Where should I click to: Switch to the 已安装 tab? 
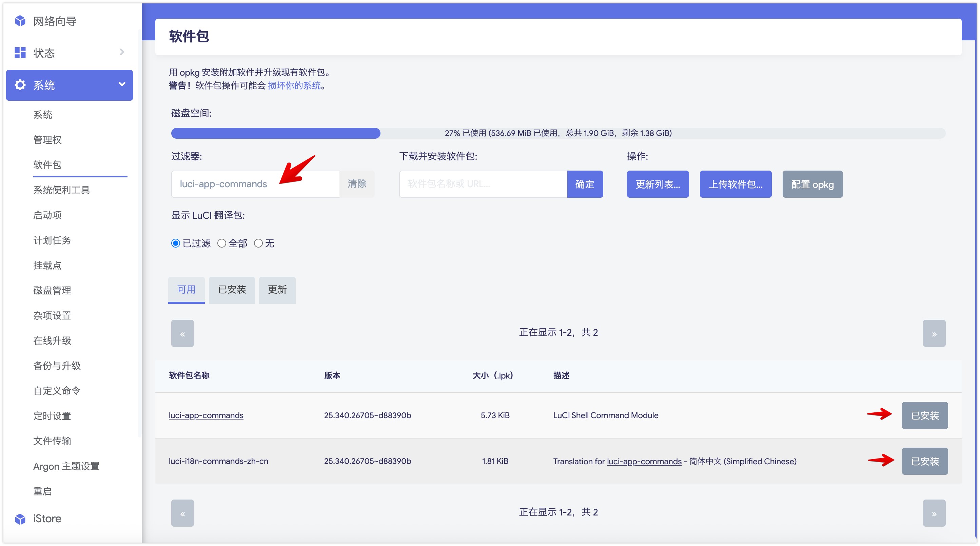pyautogui.click(x=232, y=290)
